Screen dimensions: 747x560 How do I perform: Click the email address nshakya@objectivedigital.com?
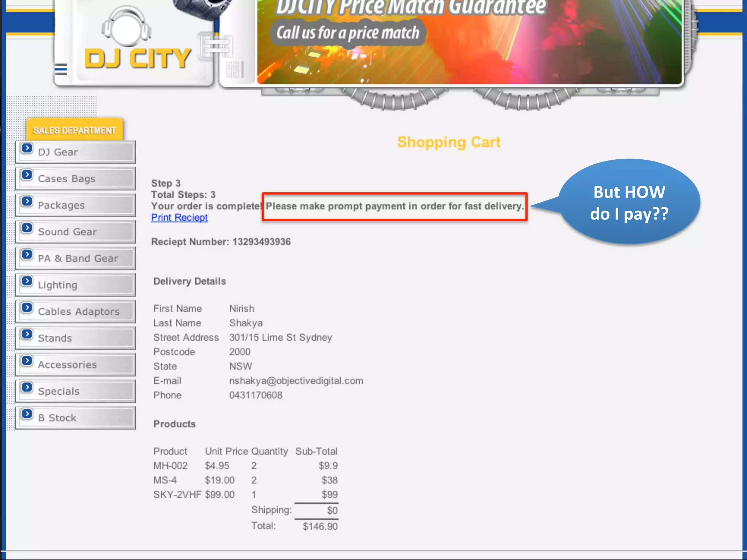(x=296, y=381)
